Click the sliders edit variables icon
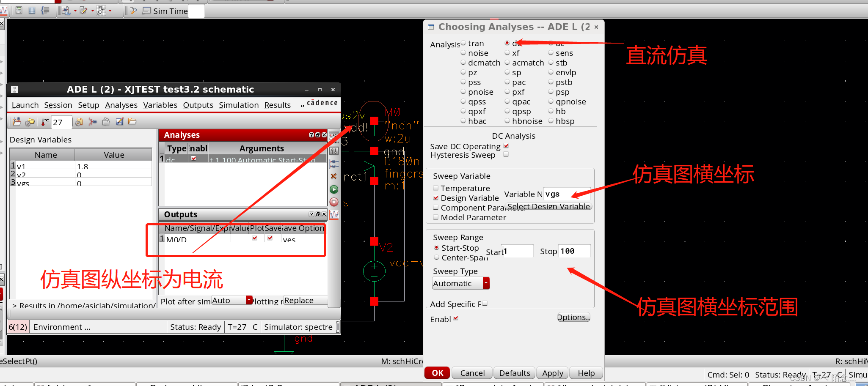This screenshot has height=386, width=868. (x=334, y=151)
